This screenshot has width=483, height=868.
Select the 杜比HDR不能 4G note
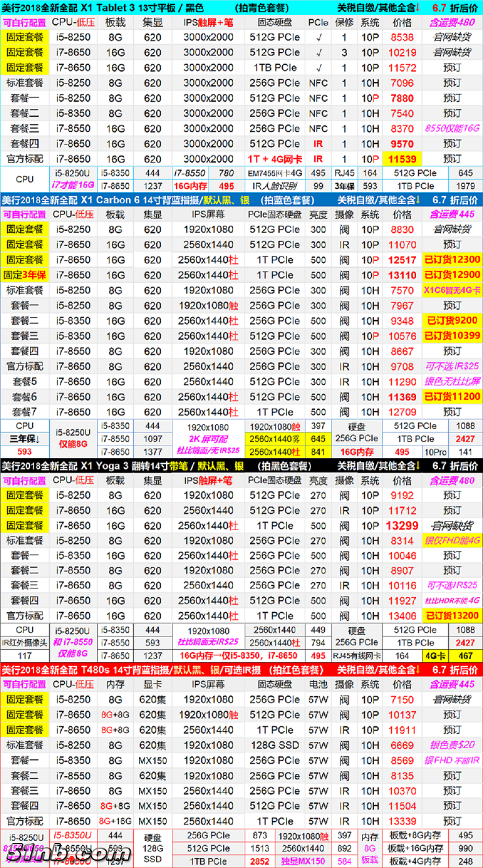click(452, 600)
